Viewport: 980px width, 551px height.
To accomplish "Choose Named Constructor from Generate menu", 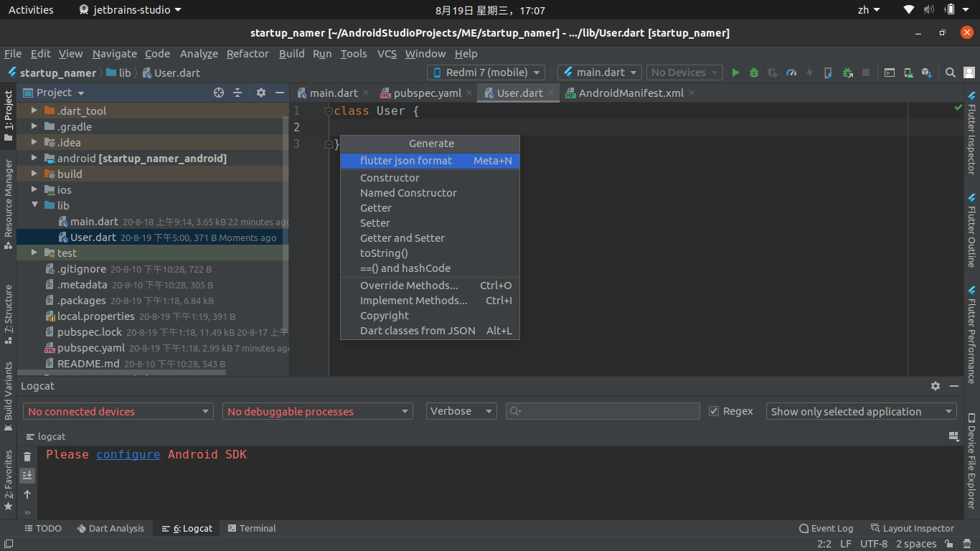I will click(x=430, y=193).
